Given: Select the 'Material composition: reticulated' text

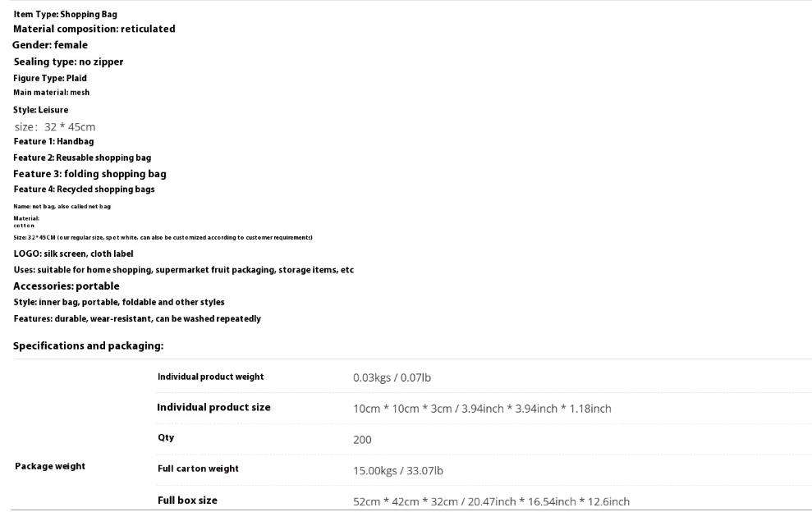Looking at the screenshot, I should click(x=94, y=29).
